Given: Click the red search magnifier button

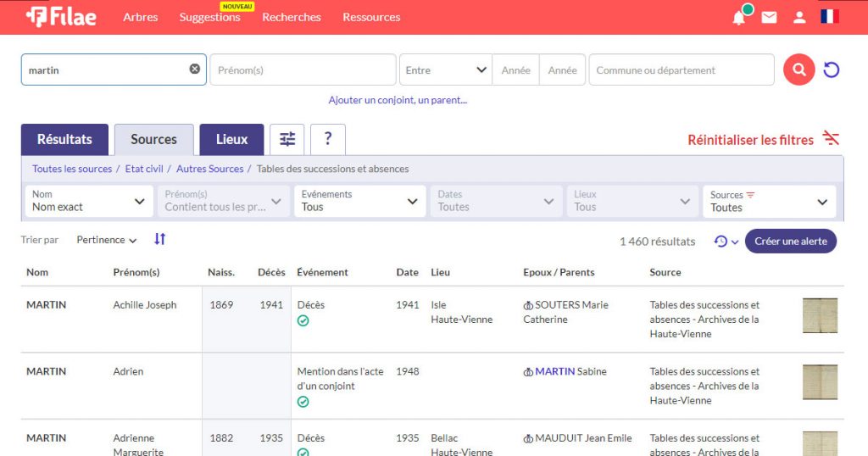Looking at the screenshot, I should point(798,70).
